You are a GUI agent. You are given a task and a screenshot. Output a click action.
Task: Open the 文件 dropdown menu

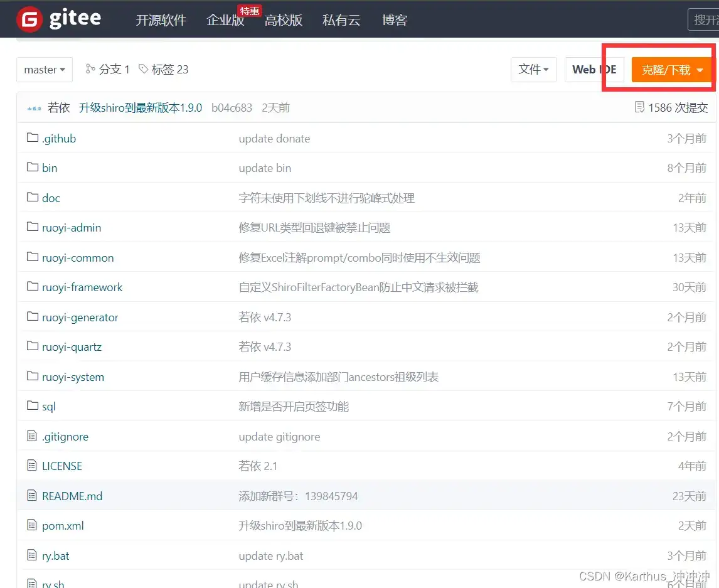[x=533, y=70]
